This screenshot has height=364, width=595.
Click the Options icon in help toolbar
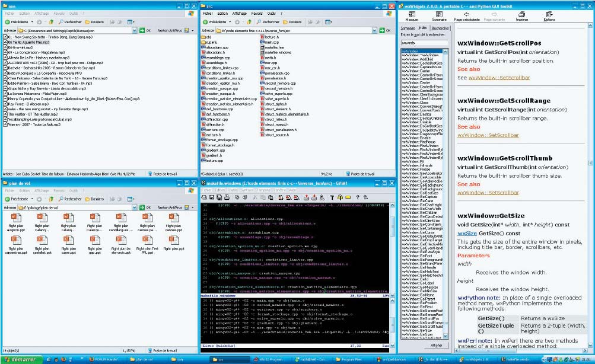coord(549,15)
